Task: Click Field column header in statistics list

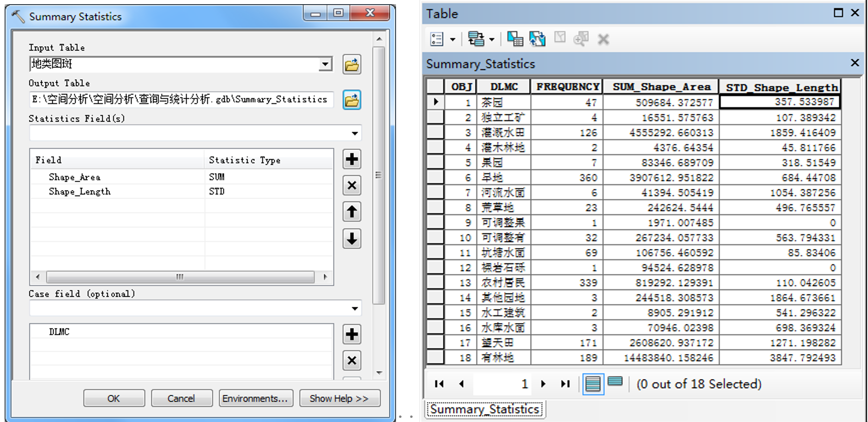Action: (118, 160)
